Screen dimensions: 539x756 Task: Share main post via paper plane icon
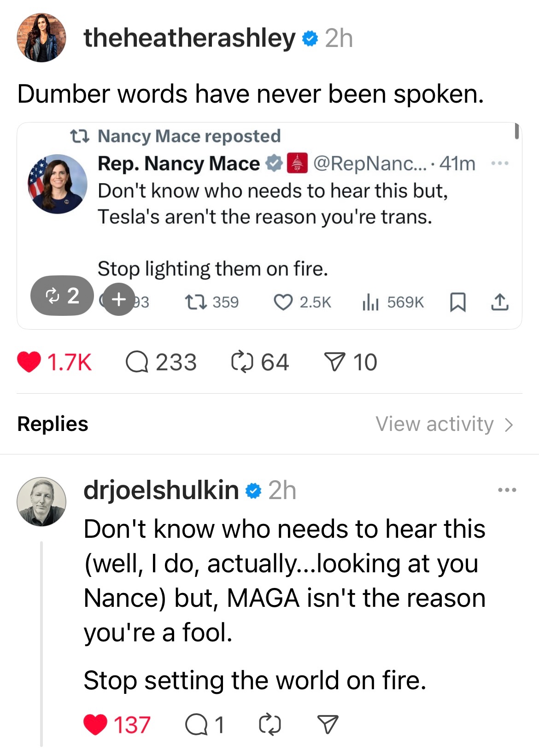(334, 362)
